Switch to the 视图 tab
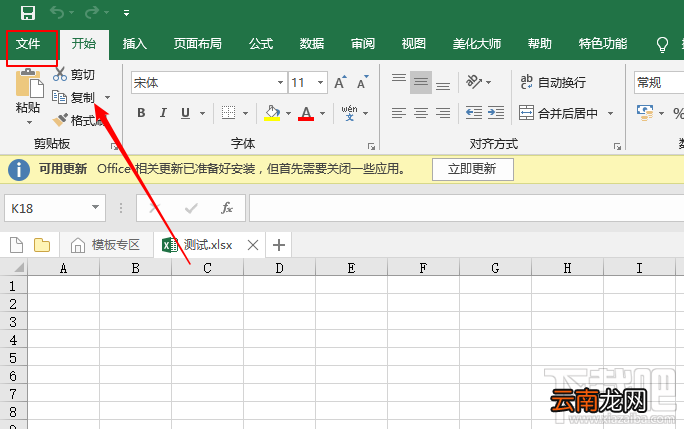The height and width of the screenshot is (429, 684). click(414, 44)
